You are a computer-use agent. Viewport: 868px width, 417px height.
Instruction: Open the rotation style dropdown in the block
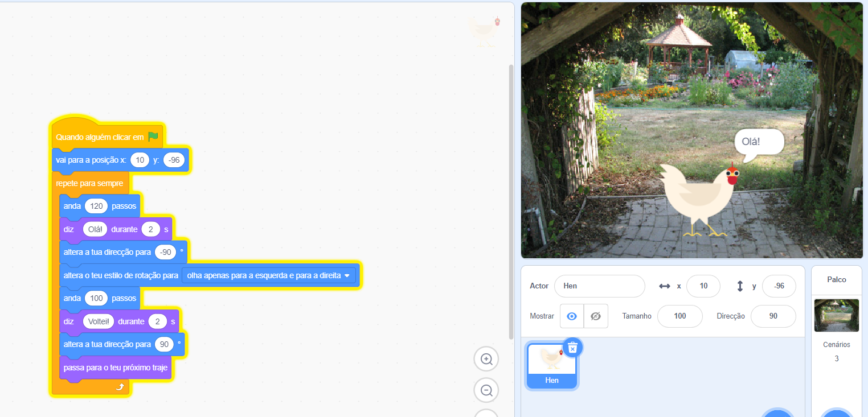coord(269,275)
